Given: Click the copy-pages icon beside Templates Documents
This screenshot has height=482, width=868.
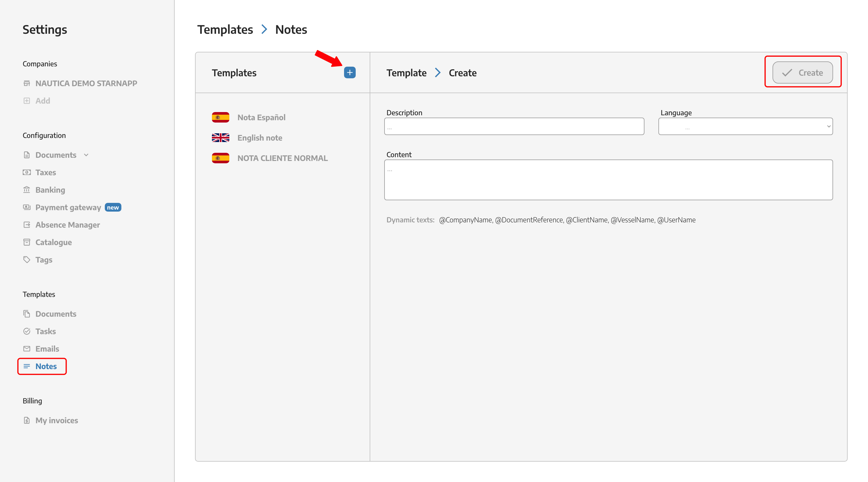Looking at the screenshot, I should (26, 314).
